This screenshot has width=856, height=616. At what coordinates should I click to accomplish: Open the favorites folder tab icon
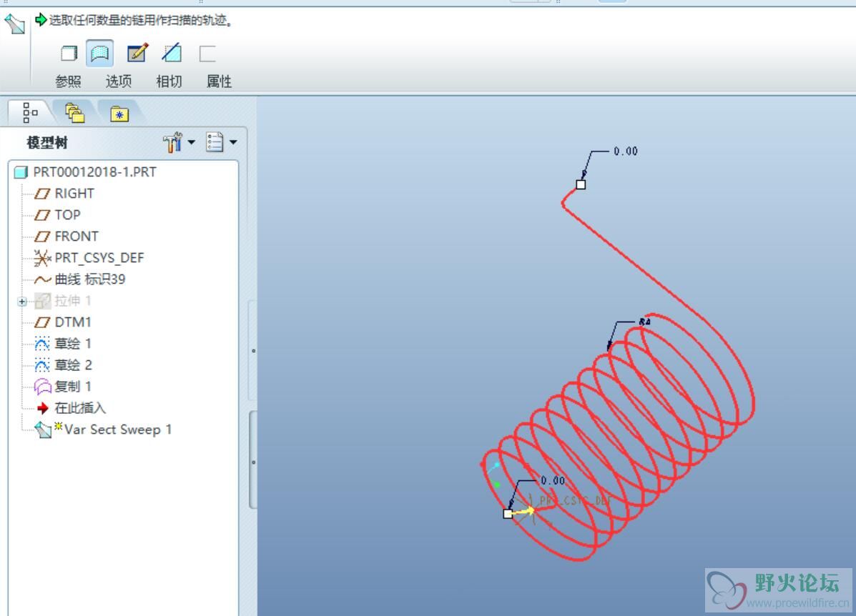[119, 114]
